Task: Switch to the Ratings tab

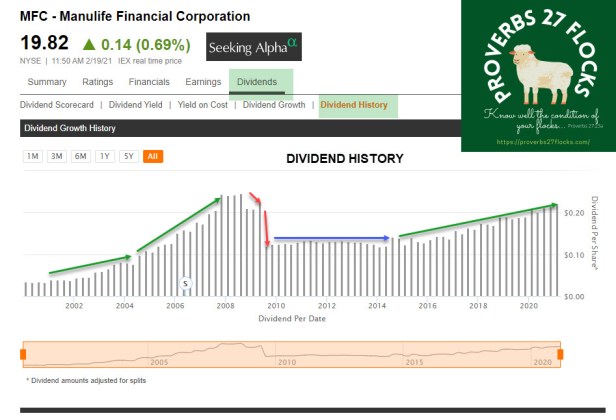Action: [97, 82]
